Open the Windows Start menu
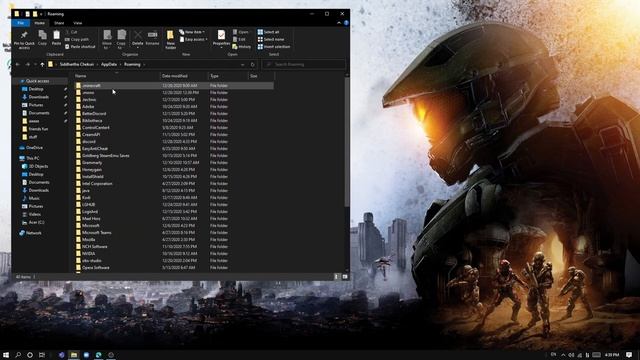The width and height of the screenshot is (640, 360). [6, 355]
